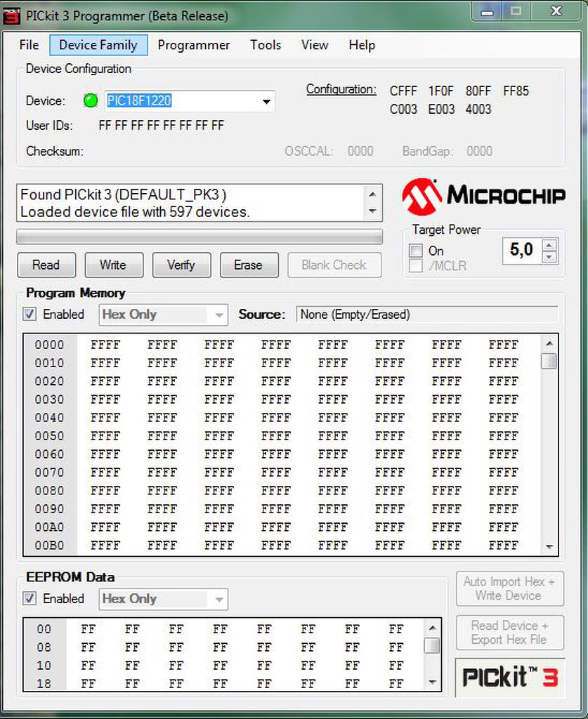Click the target voltage 5,0 field
Screen dimensions: 588x719
pos(522,251)
